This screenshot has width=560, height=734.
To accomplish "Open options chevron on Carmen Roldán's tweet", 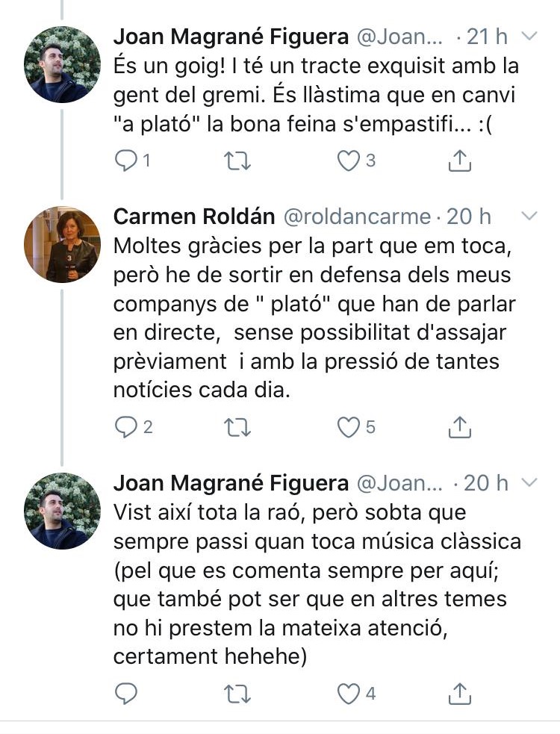I will (x=529, y=217).
